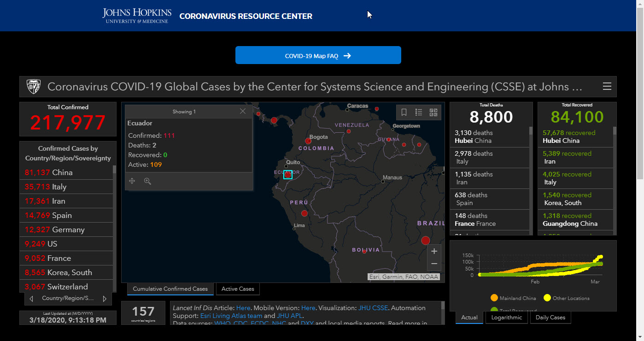Show the map legend list icon
The height and width of the screenshot is (341, 644).
[x=419, y=112]
